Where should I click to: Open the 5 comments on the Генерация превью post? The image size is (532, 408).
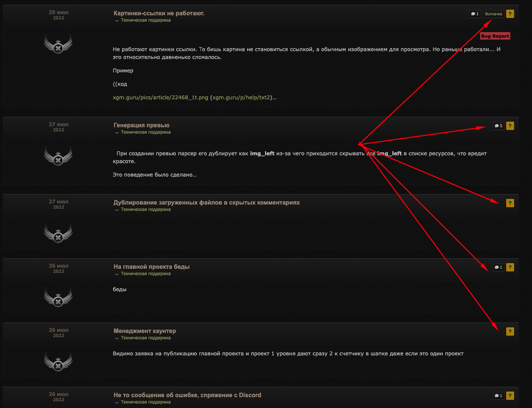pos(498,126)
